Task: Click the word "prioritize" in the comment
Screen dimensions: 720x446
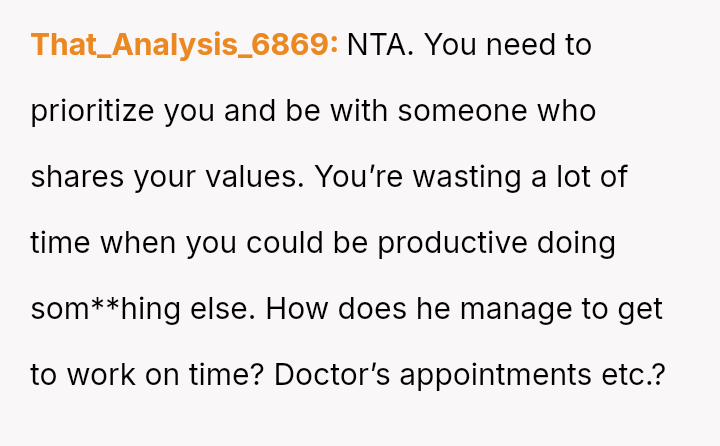Action: point(93,111)
